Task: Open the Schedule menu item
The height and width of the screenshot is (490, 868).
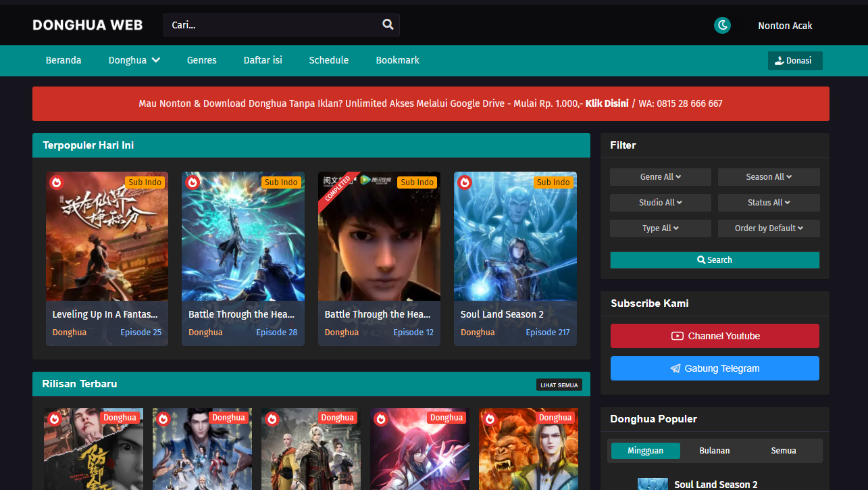Action: click(x=329, y=60)
